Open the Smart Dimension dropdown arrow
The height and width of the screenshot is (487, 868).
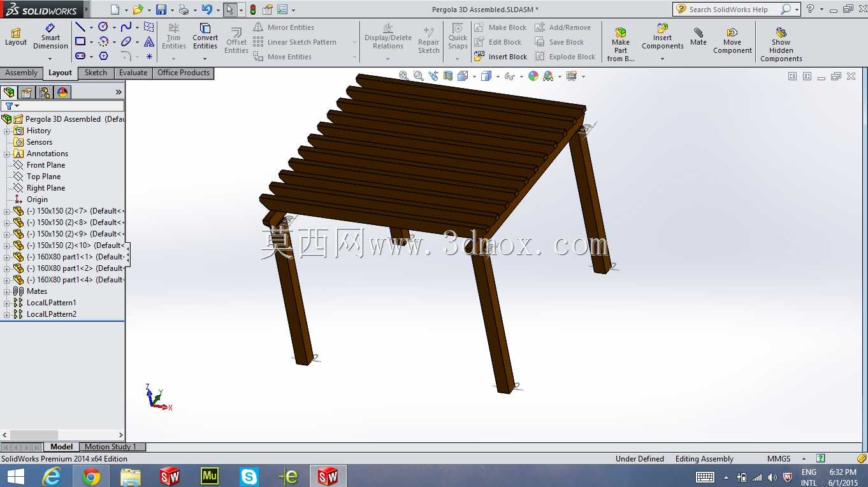[x=50, y=59]
